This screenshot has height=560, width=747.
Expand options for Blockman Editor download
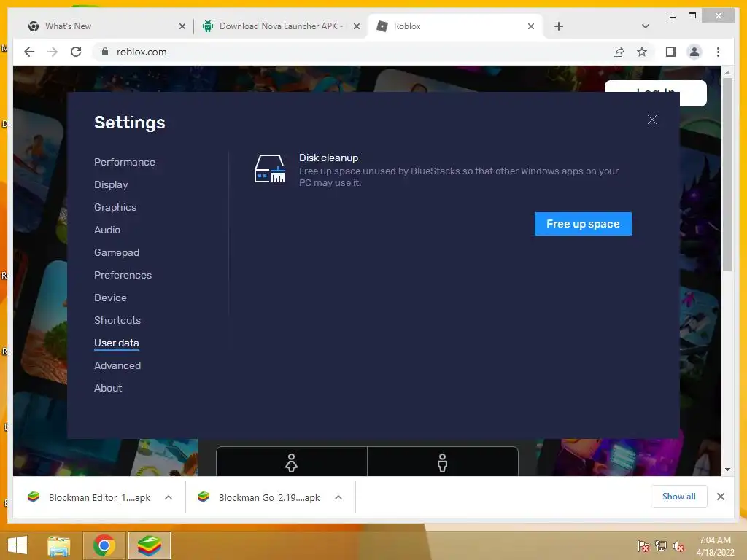point(169,497)
